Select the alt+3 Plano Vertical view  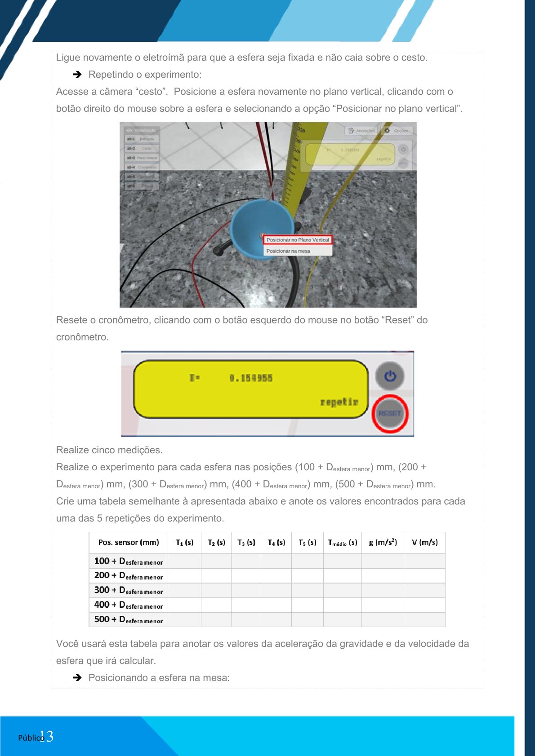coord(141,158)
